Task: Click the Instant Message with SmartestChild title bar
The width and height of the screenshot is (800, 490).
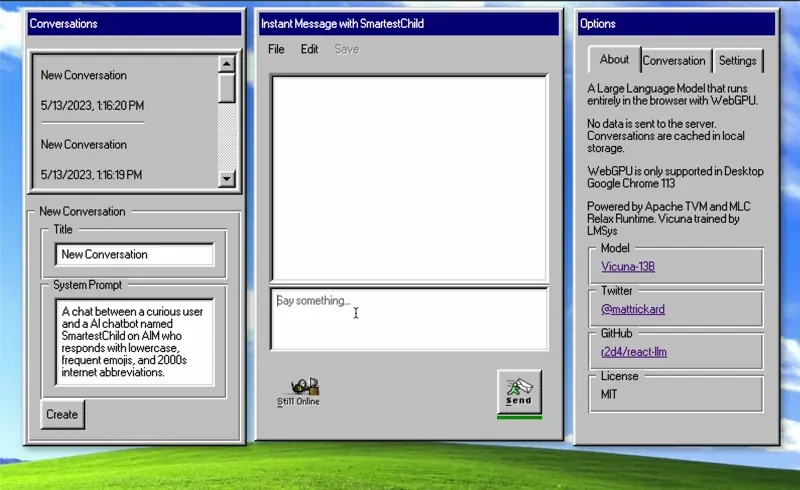Action: [x=409, y=23]
